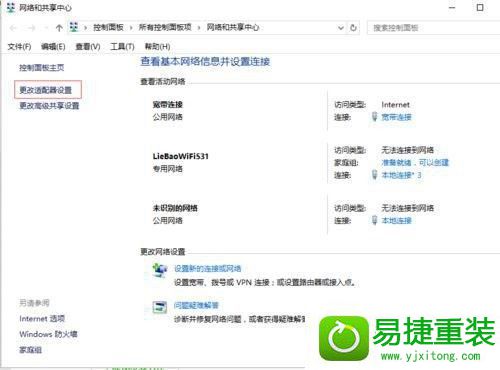Open 更改高级共享设置

[49, 106]
